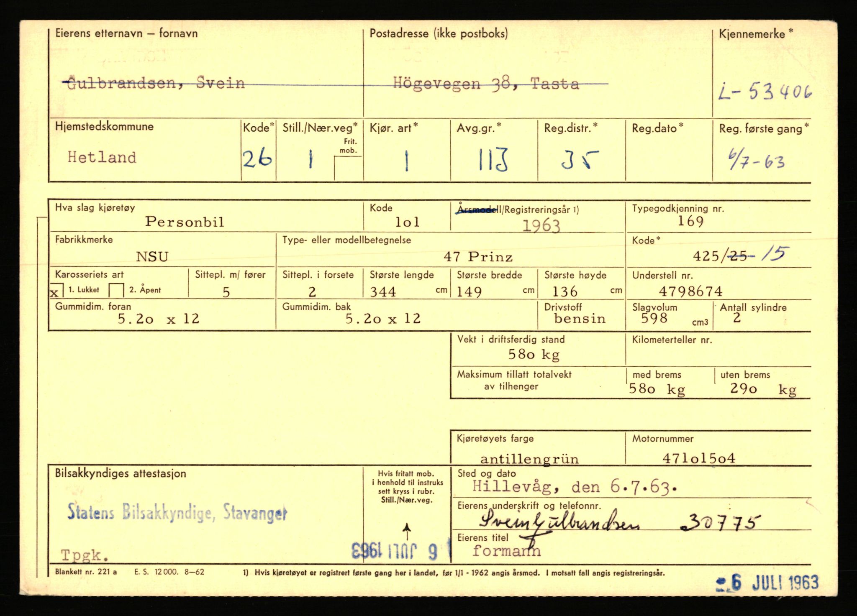The height and width of the screenshot is (616, 857).
Task: Click the bottom-right '6 JULI 1963' stamp
Action: click(767, 583)
